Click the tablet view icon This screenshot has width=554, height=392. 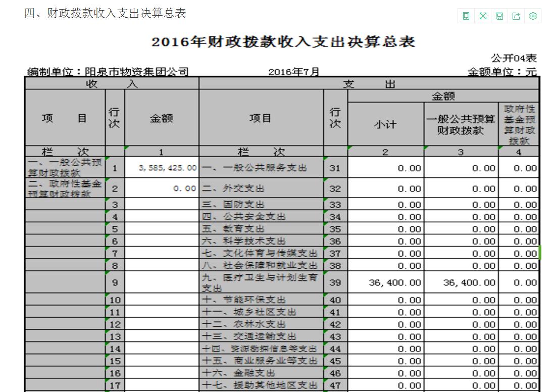(x=466, y=16)
